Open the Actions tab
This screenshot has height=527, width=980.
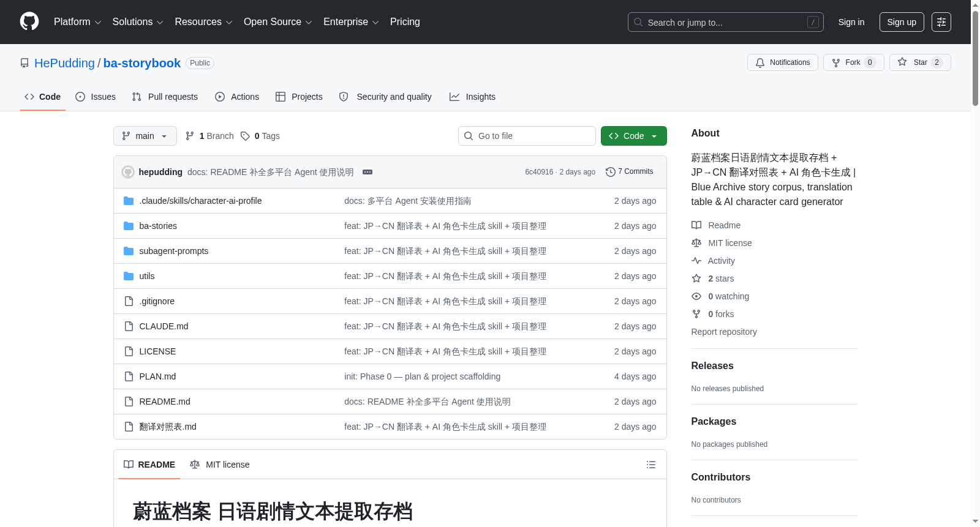click(237, 97)
